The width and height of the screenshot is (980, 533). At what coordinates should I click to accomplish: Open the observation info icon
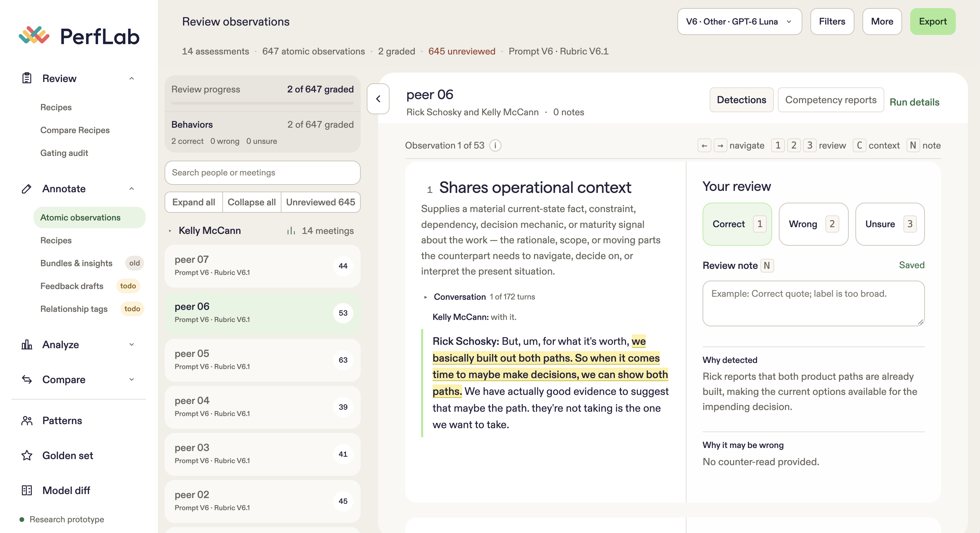tap(495, 146)
